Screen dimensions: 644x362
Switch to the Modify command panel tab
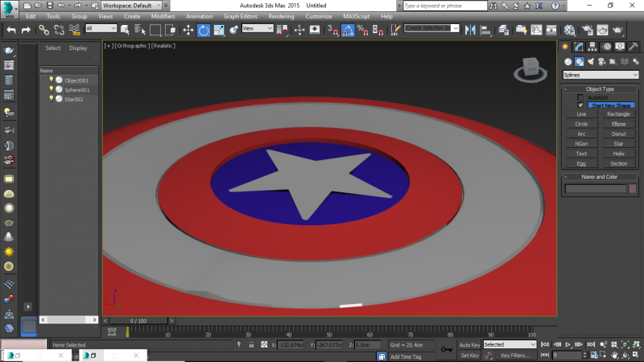point(579,47)
